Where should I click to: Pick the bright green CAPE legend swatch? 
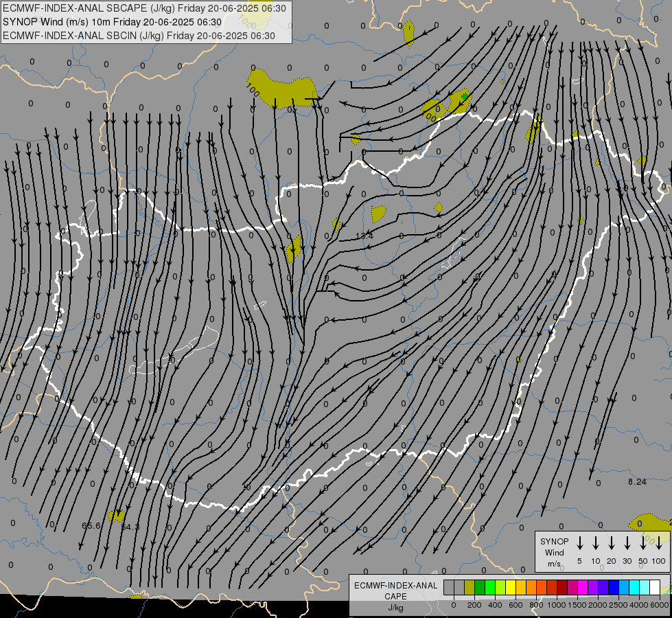(x=490, y=587)
